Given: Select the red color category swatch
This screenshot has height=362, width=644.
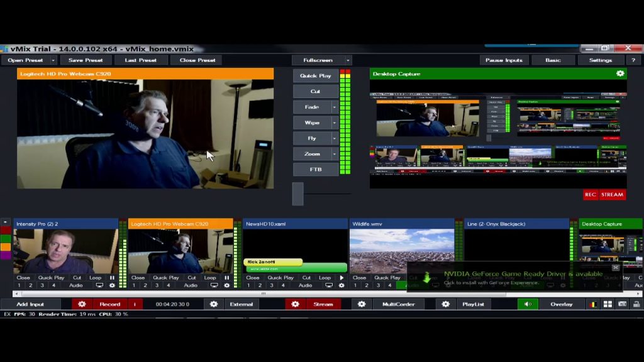Looking at the screenshot, I should (6, 230).
